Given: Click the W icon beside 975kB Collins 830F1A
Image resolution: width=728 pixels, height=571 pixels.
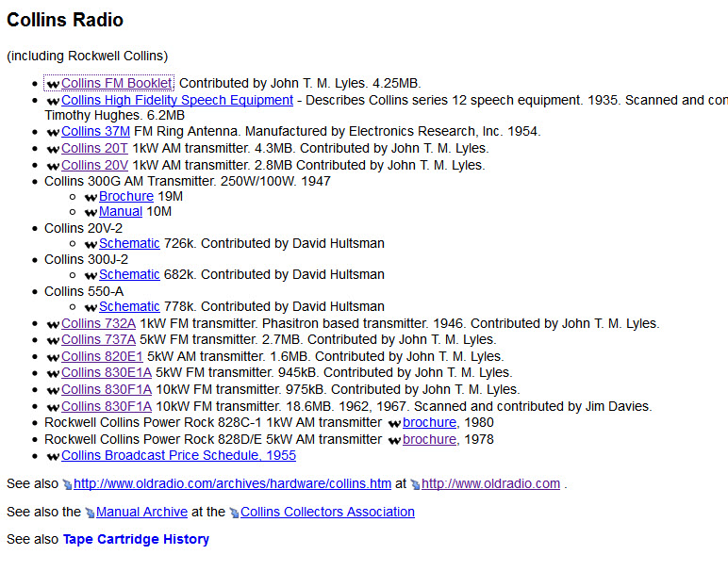Looking at the screenshot, I should [53, 391].
